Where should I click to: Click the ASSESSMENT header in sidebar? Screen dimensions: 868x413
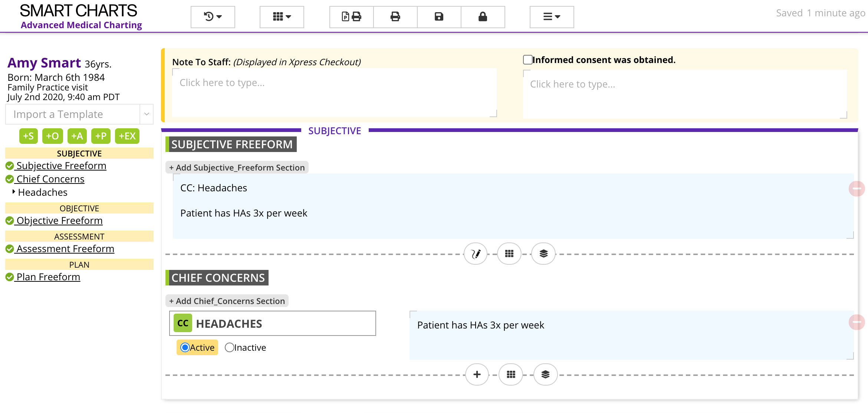79,237
